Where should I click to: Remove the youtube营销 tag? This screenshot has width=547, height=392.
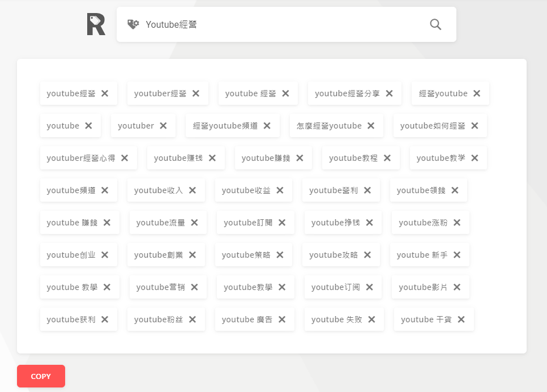click(194, 287)
